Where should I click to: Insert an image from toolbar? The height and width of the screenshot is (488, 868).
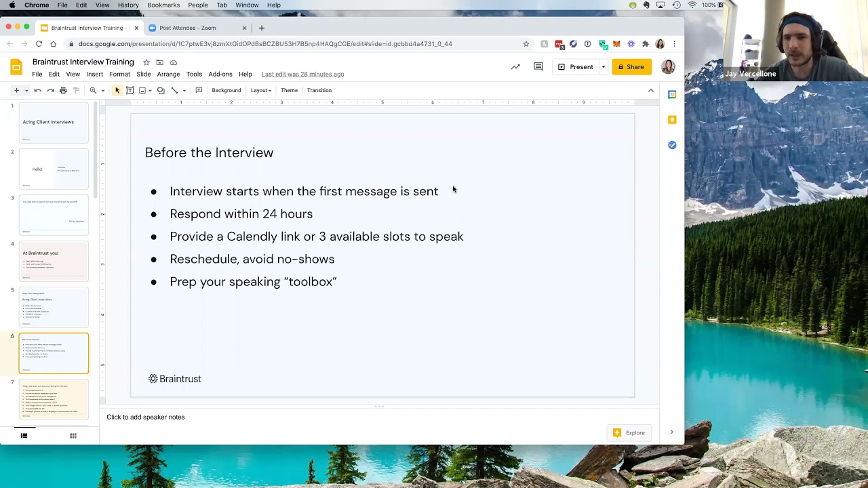tap(142, 90)
